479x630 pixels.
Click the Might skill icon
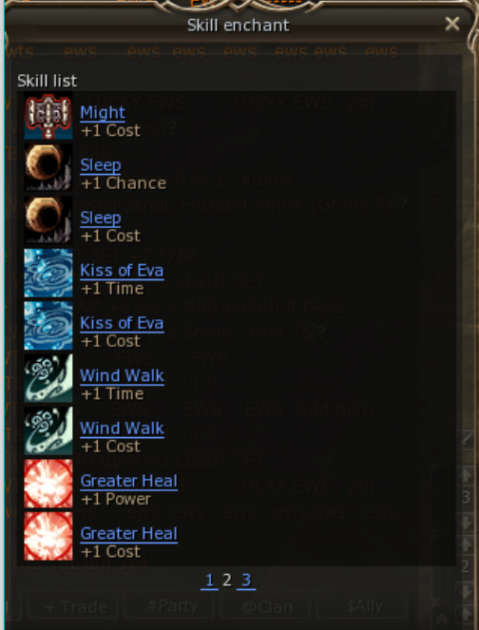coord(48,115)
